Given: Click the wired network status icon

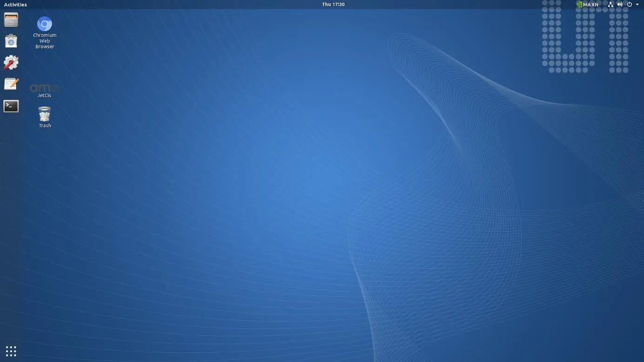Looking at the screenshot, I should [x=611, y=4].
